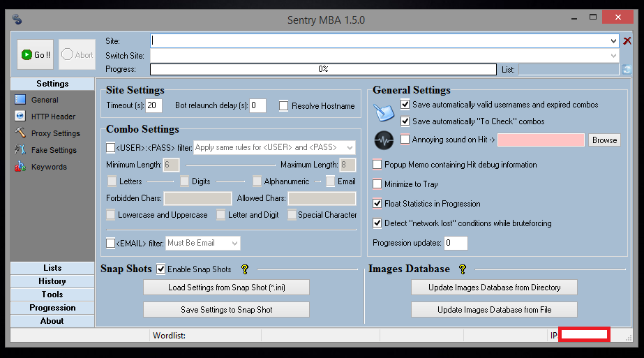This screenshot has height=358, width=644.
Task: Enable Resolve Hostname
Action: (283, 106)
